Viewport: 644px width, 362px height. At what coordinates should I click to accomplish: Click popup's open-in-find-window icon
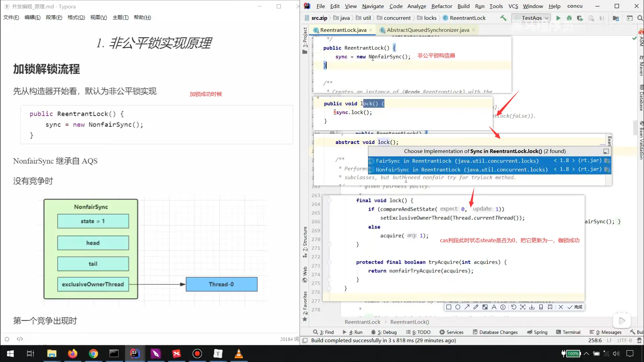click(x=606, y=151)
